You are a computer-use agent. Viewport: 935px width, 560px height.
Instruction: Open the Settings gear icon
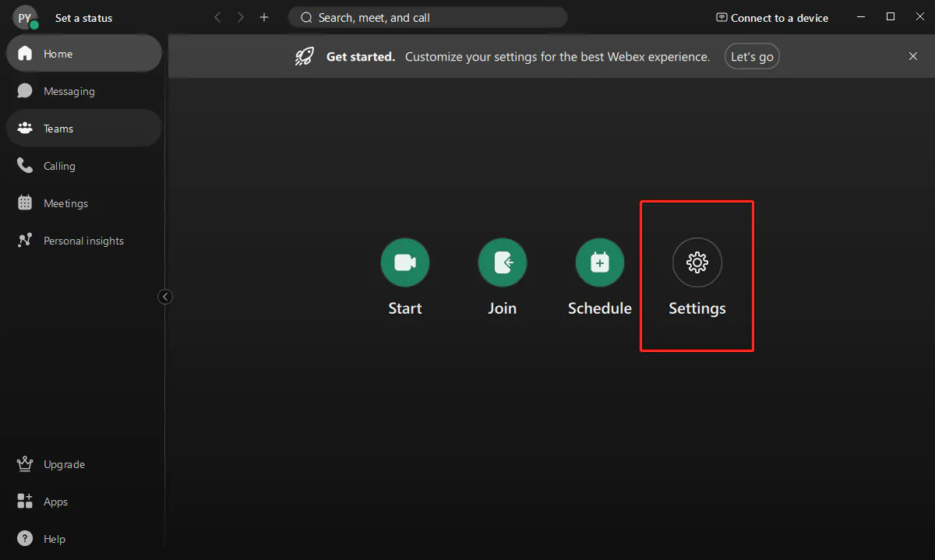click(697, 262)
